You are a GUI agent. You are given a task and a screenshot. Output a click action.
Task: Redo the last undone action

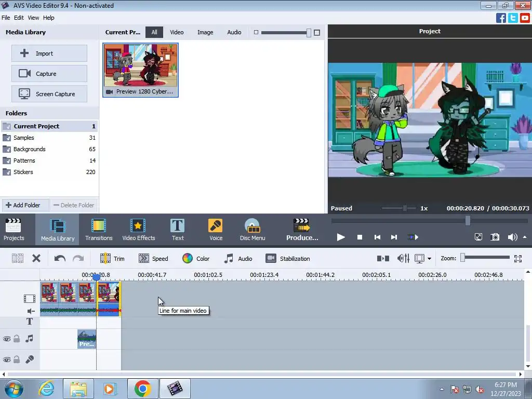(x=78, y=259)
